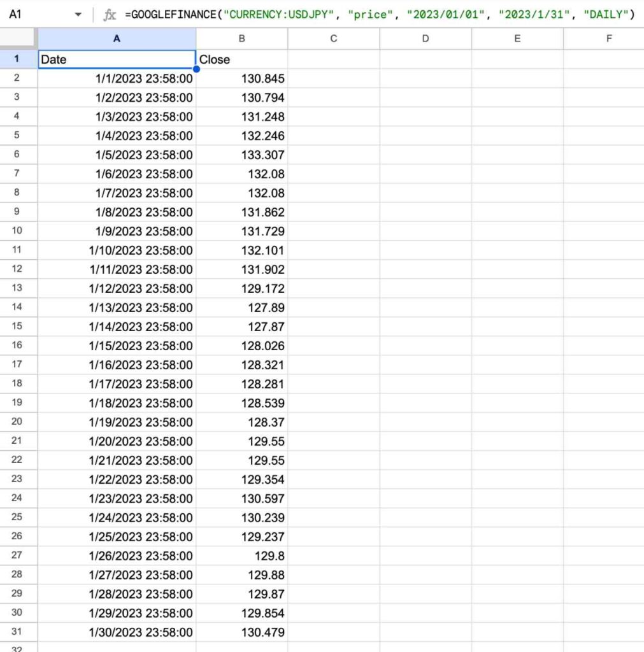Select the Close header cell B1

pyautogui.click(x=241, y=59)
